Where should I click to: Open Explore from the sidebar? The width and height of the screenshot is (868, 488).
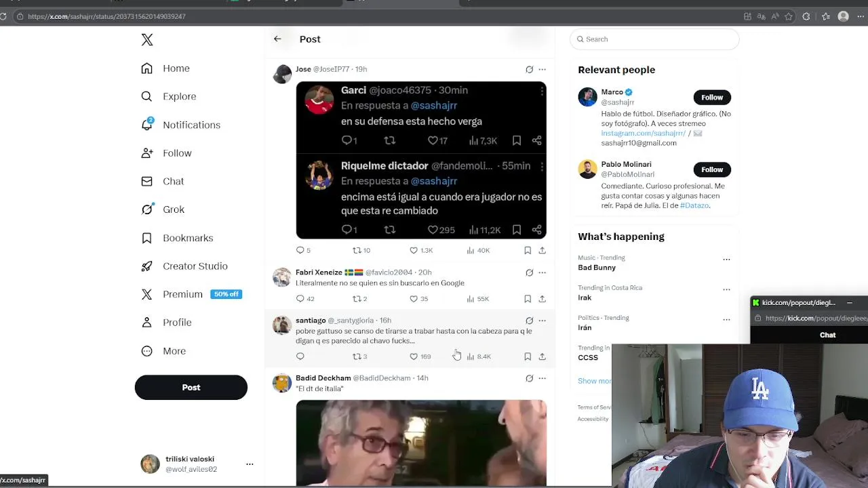tap(169, 96)
